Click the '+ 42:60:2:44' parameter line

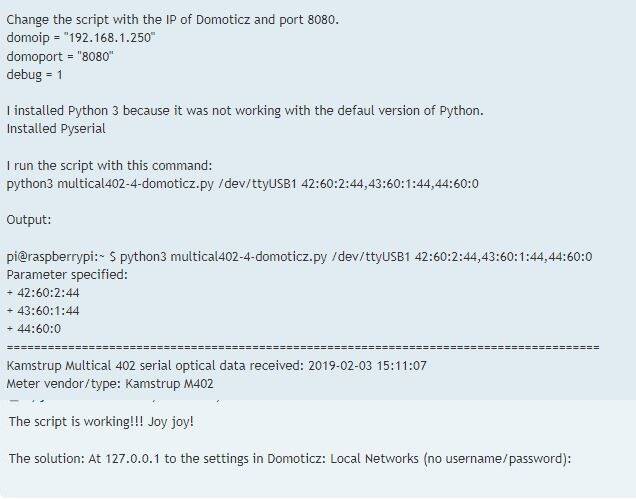coord(43,293)
